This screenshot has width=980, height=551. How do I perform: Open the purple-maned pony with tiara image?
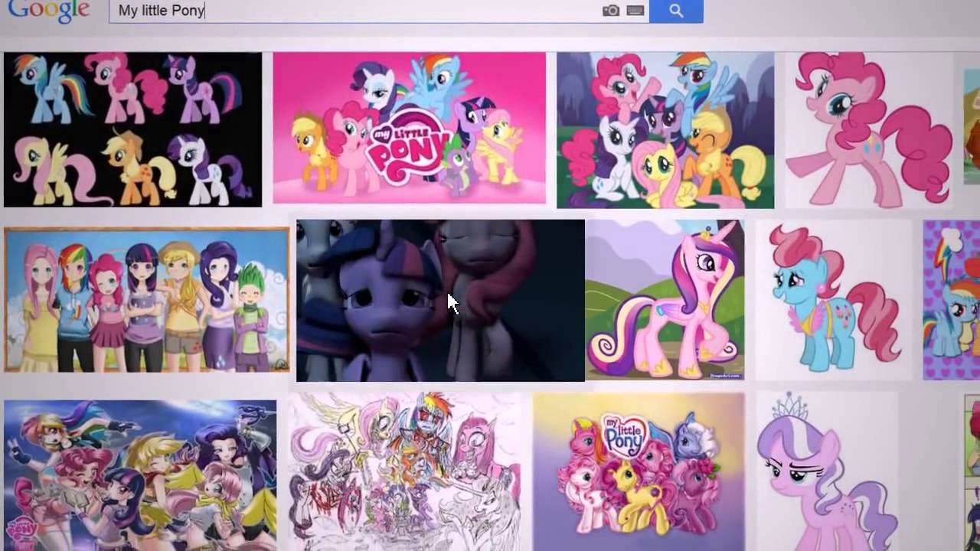coord(827,473)
